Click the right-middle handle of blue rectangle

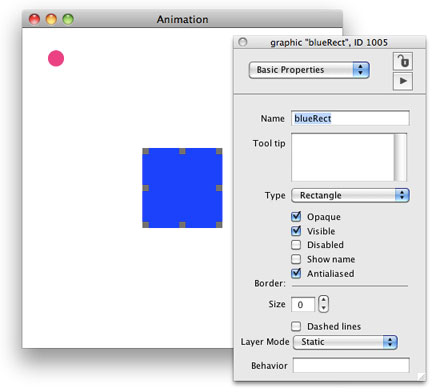pyautogui.click(x=219, y=188)
